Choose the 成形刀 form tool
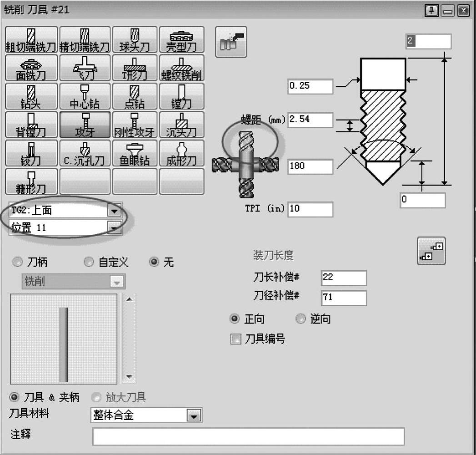The width and height of the screenshot is (476, 455). click(181, 153)
